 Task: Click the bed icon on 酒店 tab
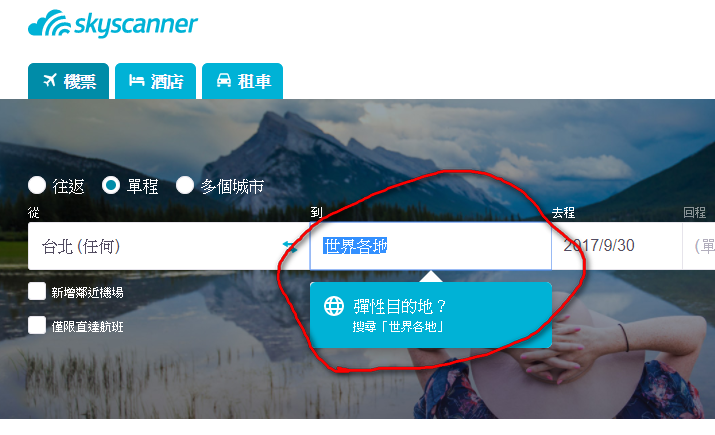[x=136, y=81]
